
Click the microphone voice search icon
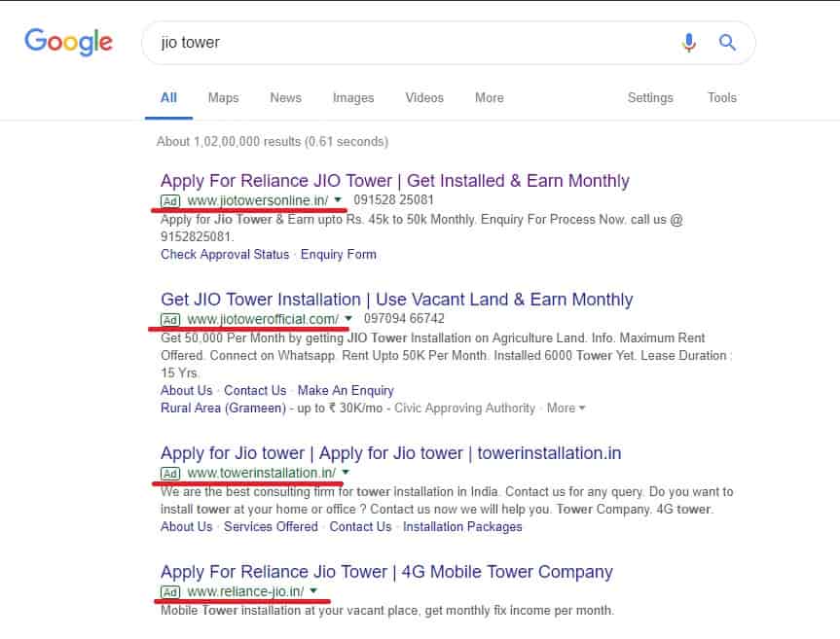(x=689, y=43)
